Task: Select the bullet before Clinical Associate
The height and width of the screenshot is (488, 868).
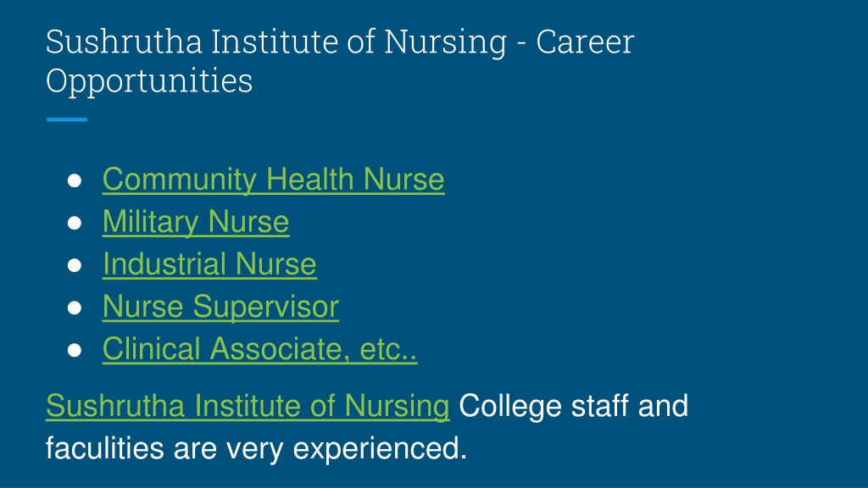Action: point(75,350)
